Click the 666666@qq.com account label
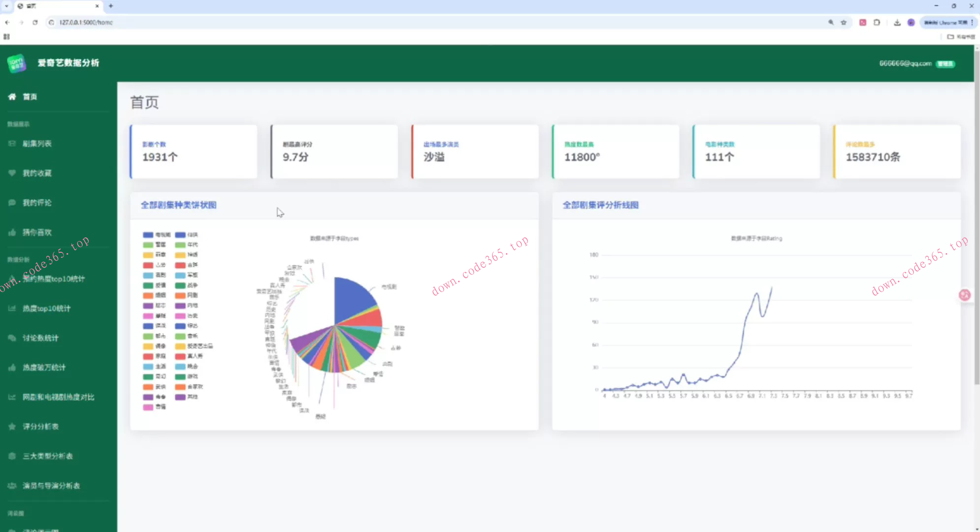 905,64
